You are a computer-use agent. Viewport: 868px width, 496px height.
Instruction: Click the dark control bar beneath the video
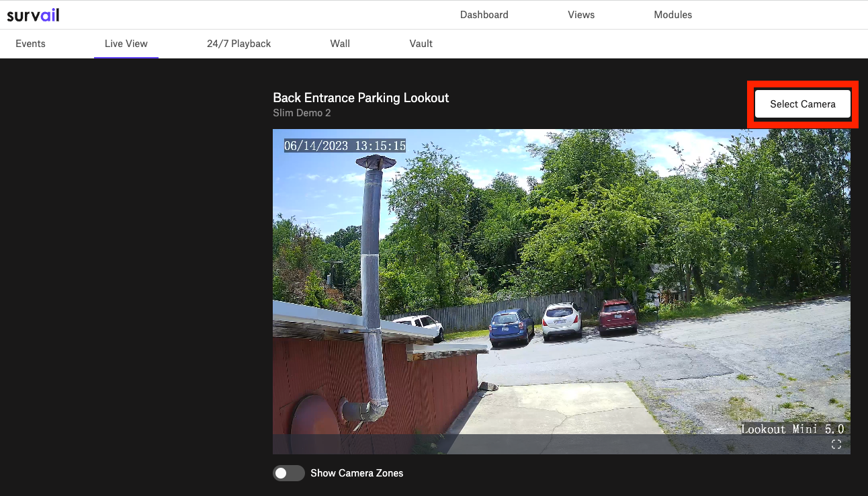click(562, 444)
